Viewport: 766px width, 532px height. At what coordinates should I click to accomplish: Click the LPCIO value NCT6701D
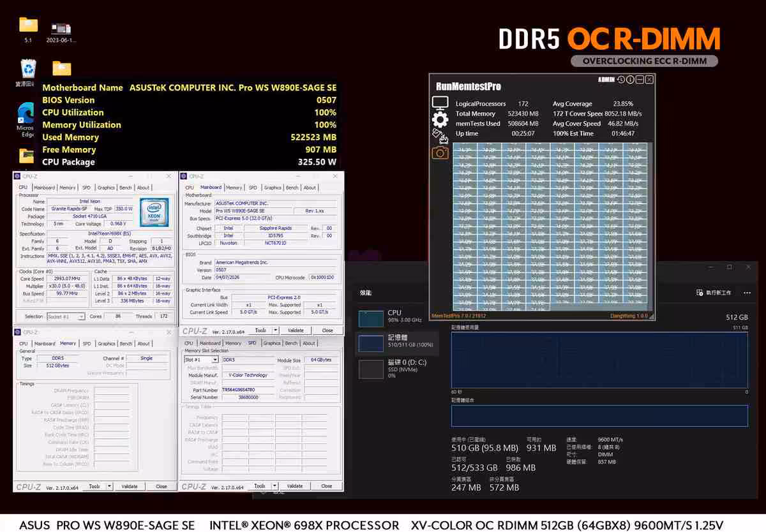pyautogui.click(x=275, y=243)
